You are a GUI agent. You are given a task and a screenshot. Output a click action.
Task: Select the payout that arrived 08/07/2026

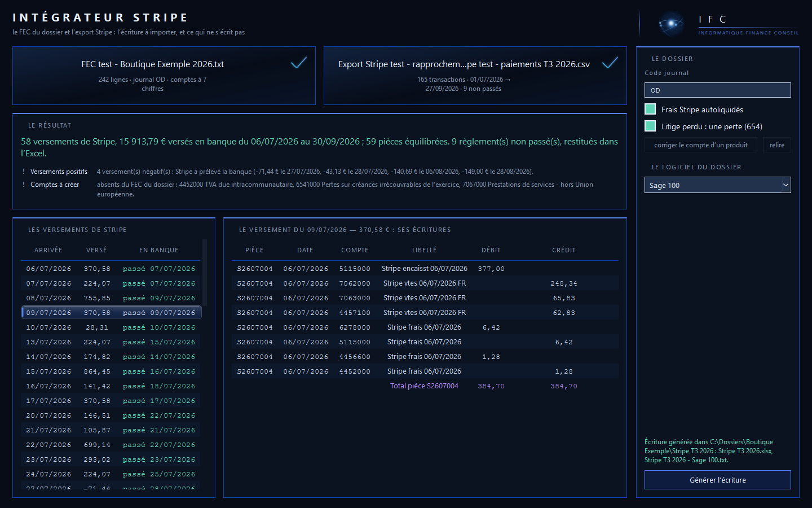click(x=111, y=298)
